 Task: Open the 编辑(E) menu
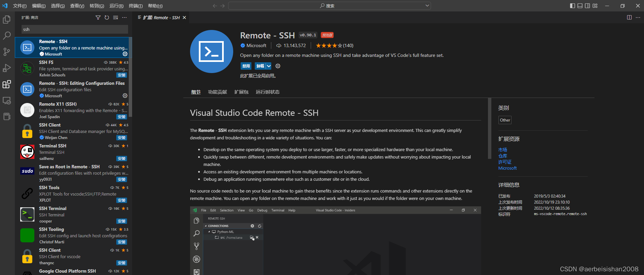(39, 6)
